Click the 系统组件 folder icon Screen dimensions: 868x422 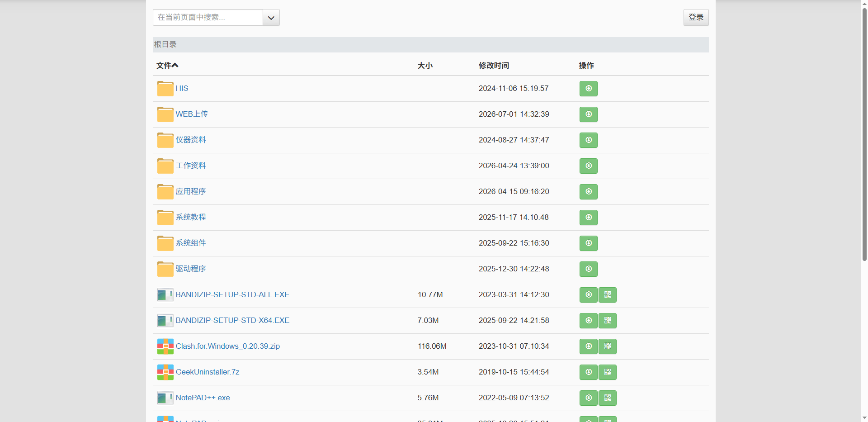point(165,243)
